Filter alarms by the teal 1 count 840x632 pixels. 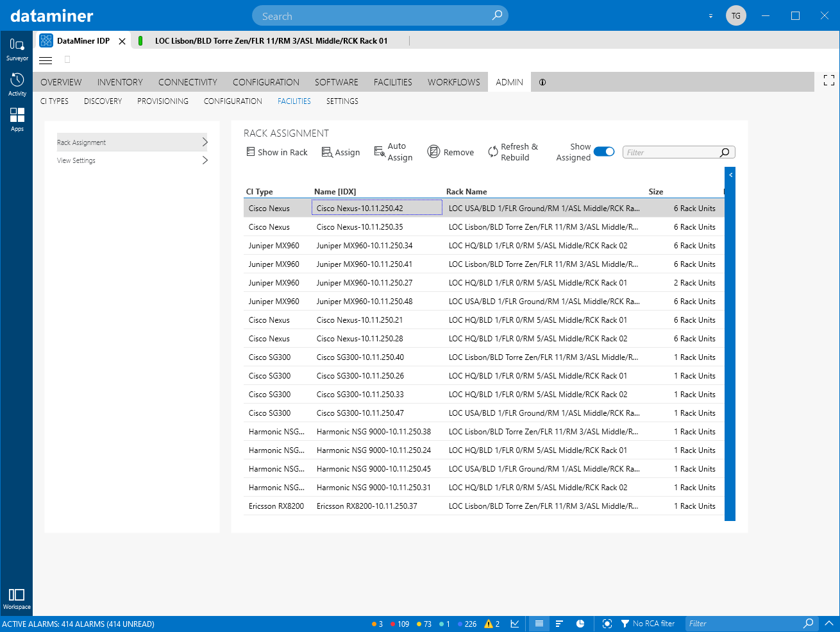pos(444,624)
